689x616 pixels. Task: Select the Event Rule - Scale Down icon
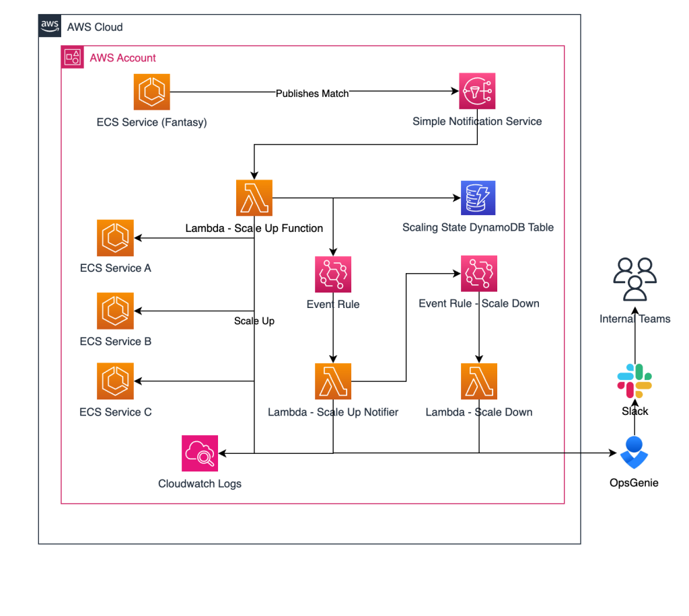click(478, 274)
